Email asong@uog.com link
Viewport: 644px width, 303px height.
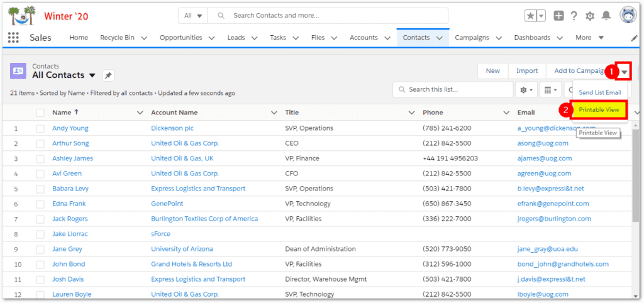543,143
